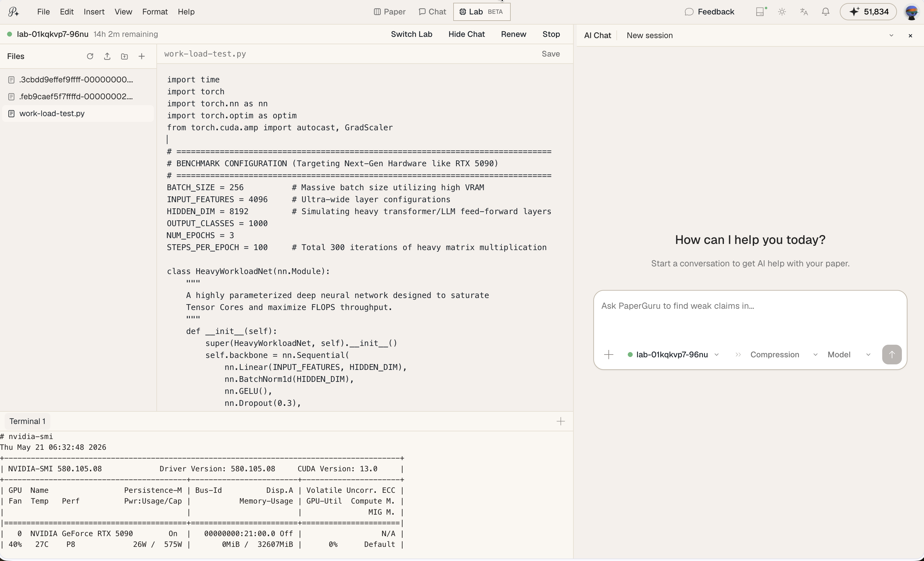Open the credits balance 51,834

(868, 12)
